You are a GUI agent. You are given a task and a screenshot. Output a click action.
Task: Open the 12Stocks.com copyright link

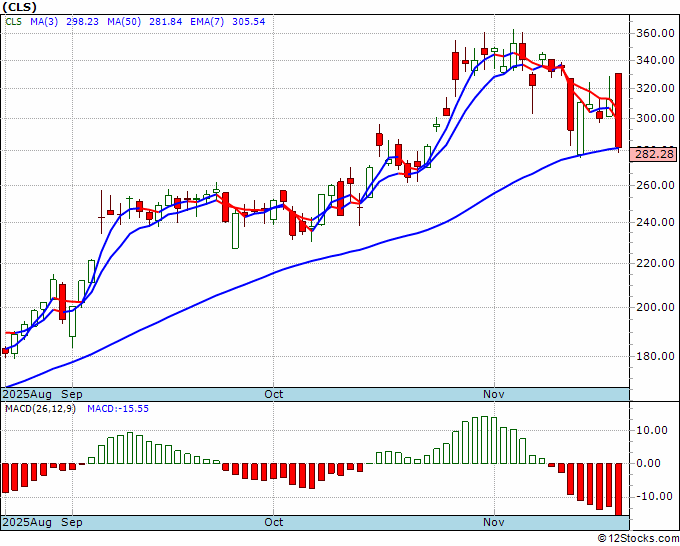[638, 539]
